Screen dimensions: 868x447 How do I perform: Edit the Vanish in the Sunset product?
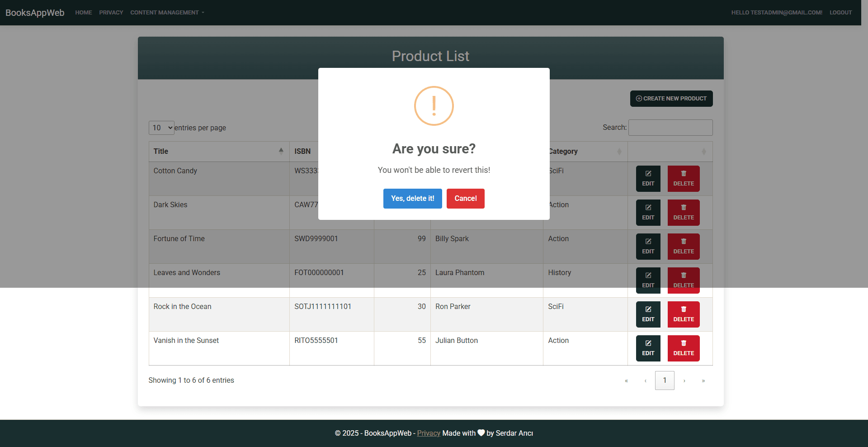[x=648, y=348]
